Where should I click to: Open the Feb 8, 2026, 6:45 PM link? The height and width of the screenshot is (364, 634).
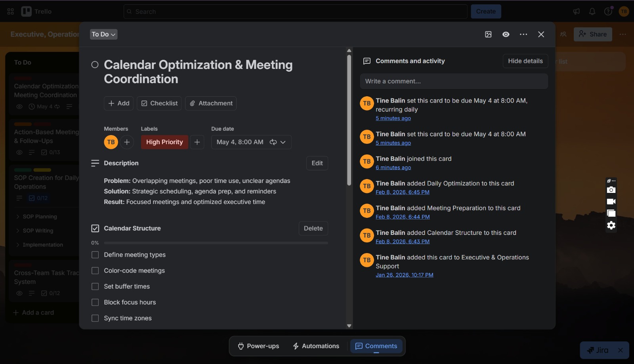403,192
